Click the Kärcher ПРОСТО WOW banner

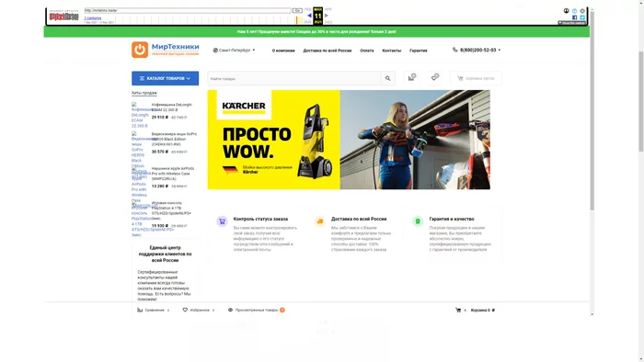click(349, 140)
